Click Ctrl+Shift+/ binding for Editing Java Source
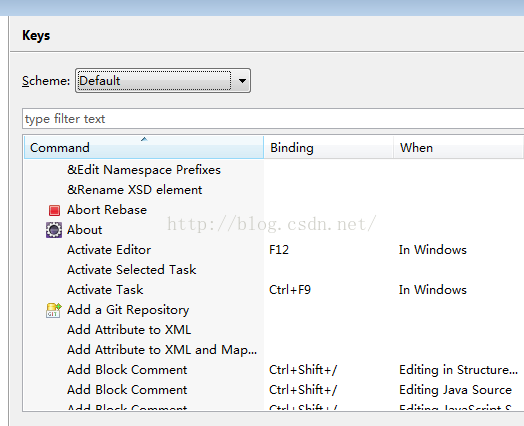This screenshot has width=524, height=426. pyautogui.click(x=303, y=390)
